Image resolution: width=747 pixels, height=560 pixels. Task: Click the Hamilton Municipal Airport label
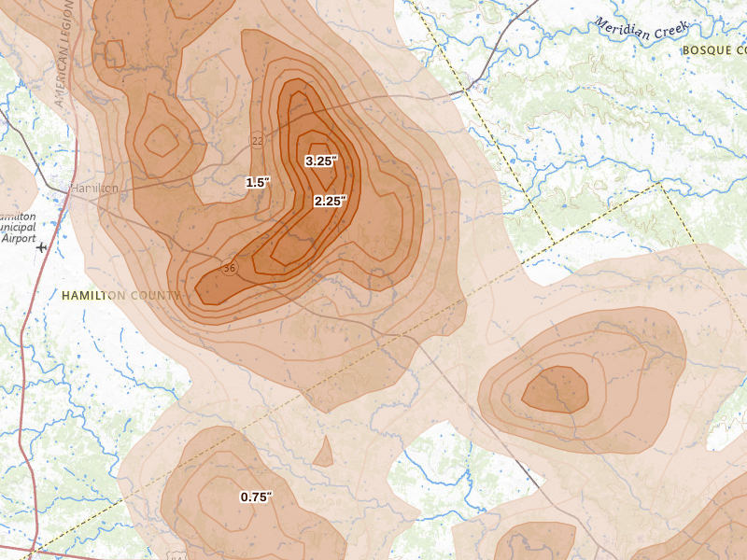click(18, 228)
